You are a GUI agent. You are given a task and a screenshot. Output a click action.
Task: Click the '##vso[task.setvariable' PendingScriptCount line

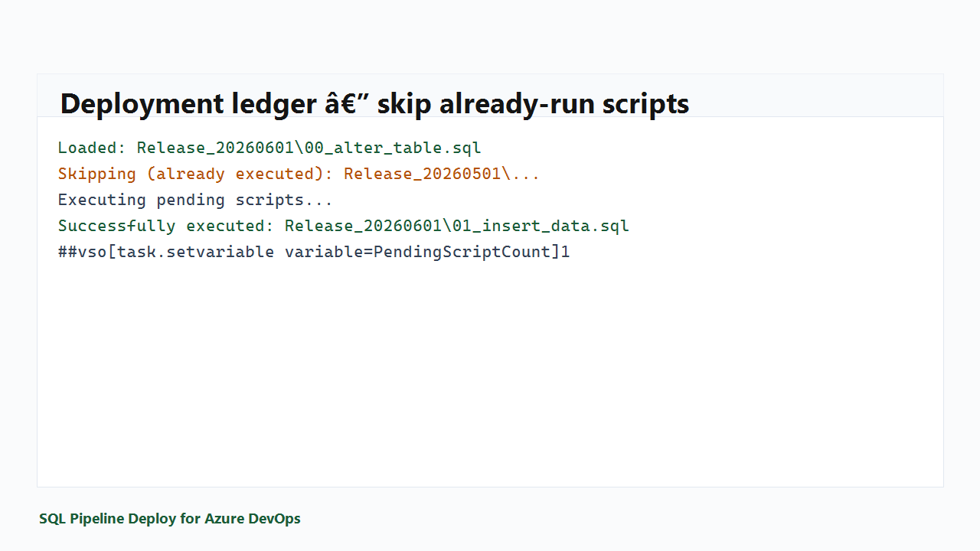coord(314,252)
